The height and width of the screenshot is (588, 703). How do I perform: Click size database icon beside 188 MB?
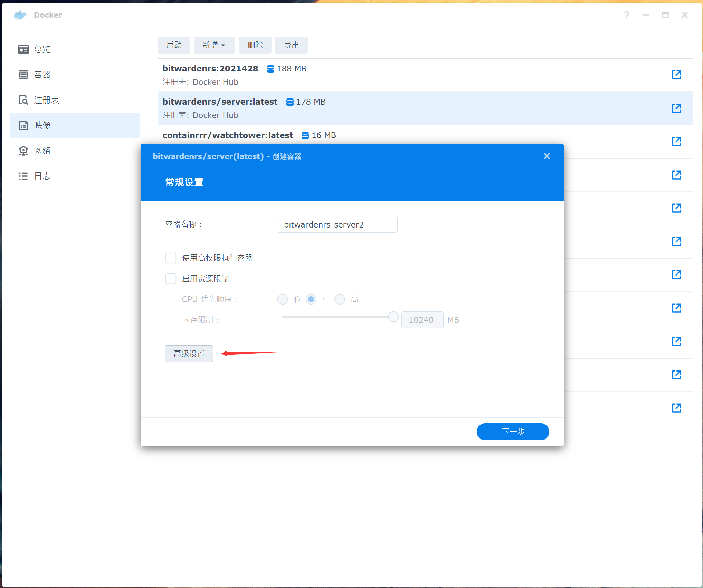point(271,69)
